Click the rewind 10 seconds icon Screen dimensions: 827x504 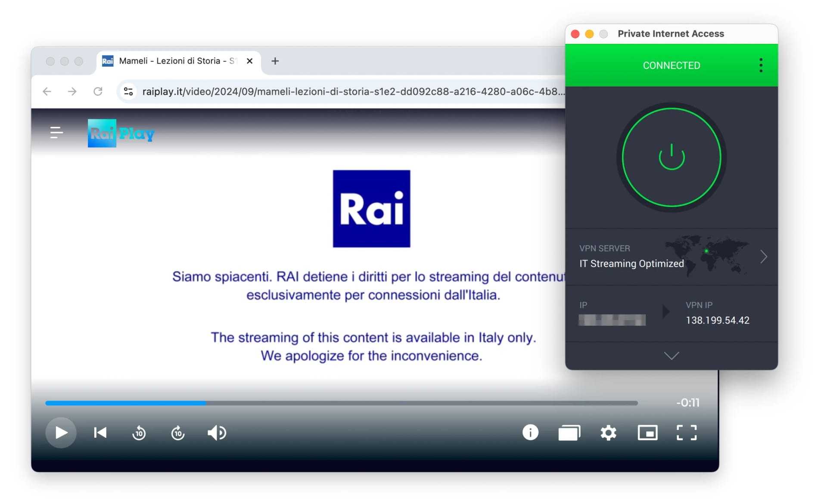(x=139, y=432)
